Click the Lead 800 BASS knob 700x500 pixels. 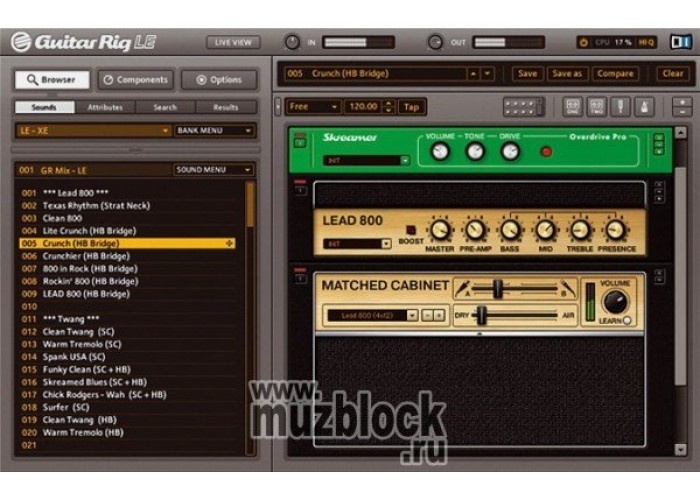(x=510, y=230)
